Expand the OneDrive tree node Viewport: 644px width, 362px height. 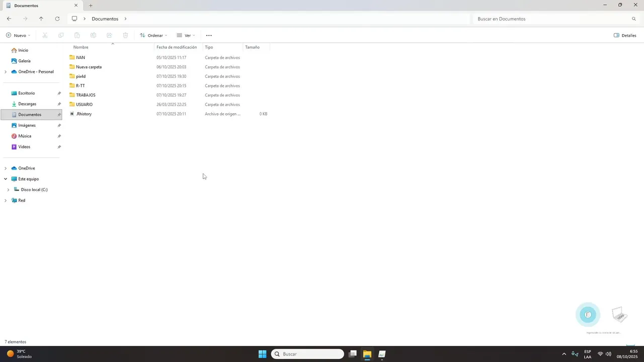pyautogui.click(x=6, y=168)
